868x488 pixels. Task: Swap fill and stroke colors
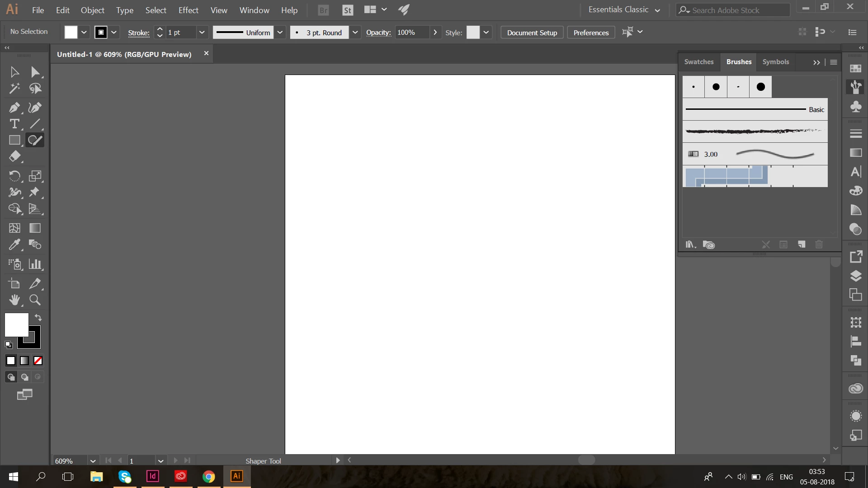[x=38, y=318]
